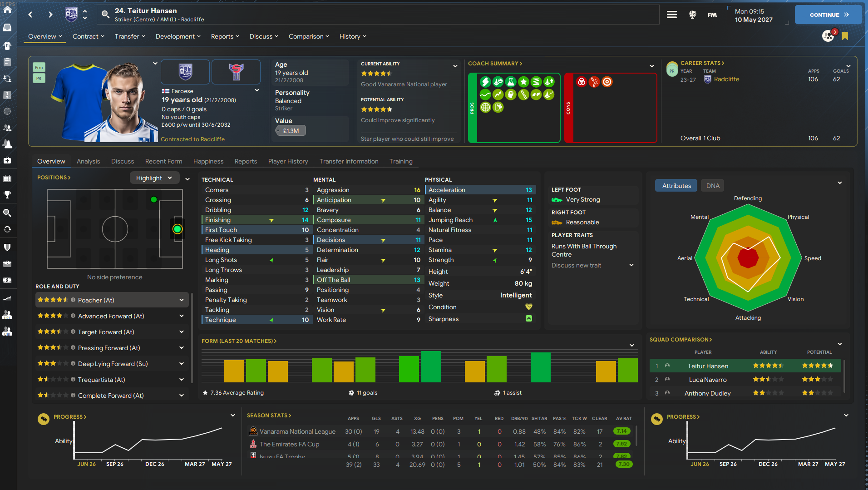
Task: Open the Player History tab
Action: tap(288, 161)
